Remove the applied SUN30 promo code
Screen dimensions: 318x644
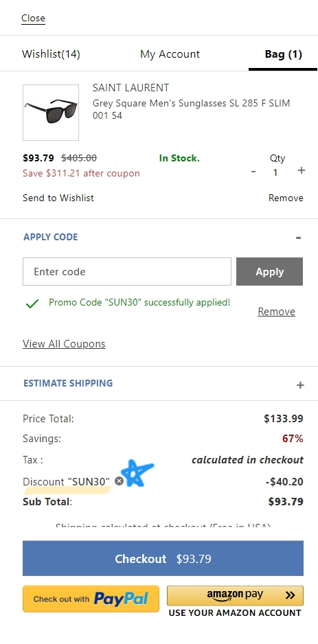tap(276, 312)
